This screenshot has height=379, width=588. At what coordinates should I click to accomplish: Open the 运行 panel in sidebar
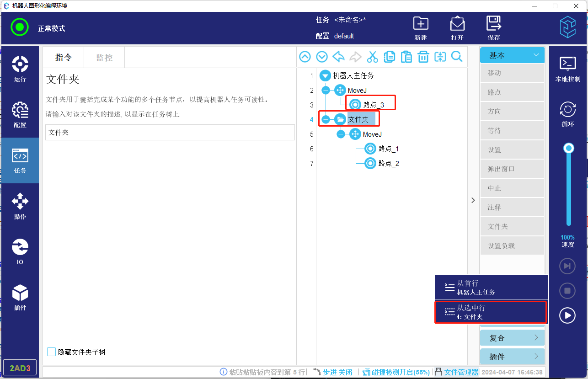coord(20,69)
